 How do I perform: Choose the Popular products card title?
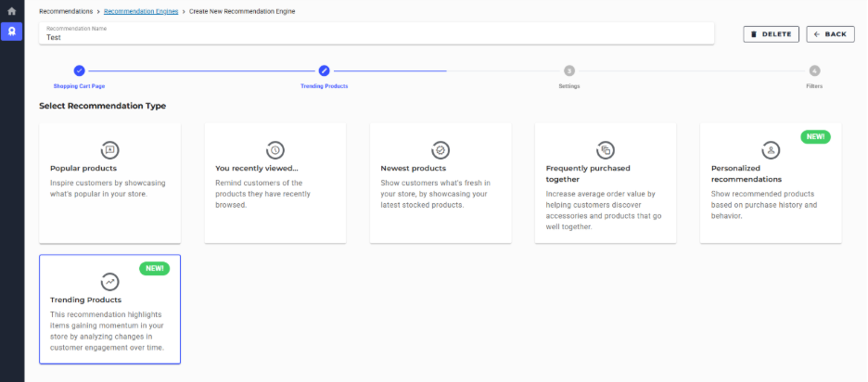(x=83, y=169)
